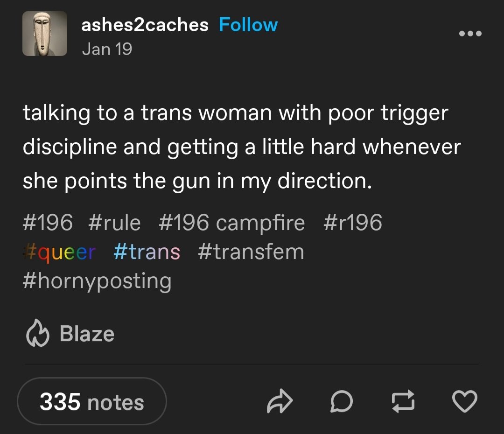
Task: Open the three-dot post options menu
Action: coord(470,34)
